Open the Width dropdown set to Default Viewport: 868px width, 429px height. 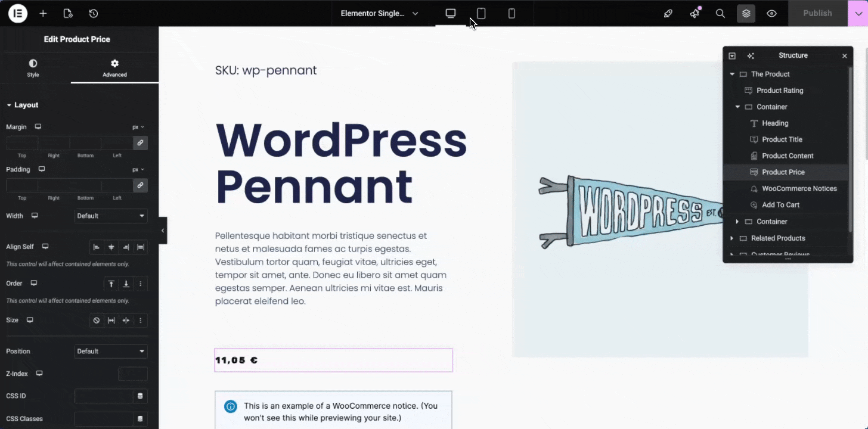click(110, 215)
